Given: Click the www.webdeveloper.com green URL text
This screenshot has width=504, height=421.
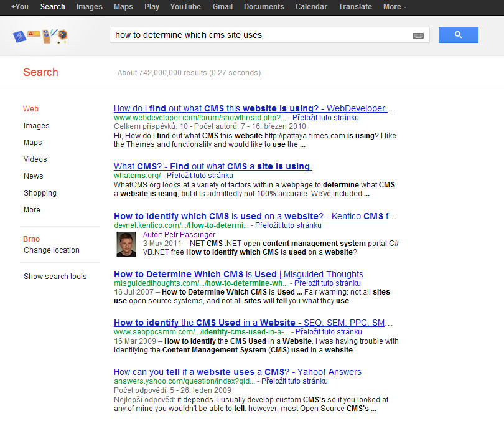Looking at the screenshot, I should point(200,118).
